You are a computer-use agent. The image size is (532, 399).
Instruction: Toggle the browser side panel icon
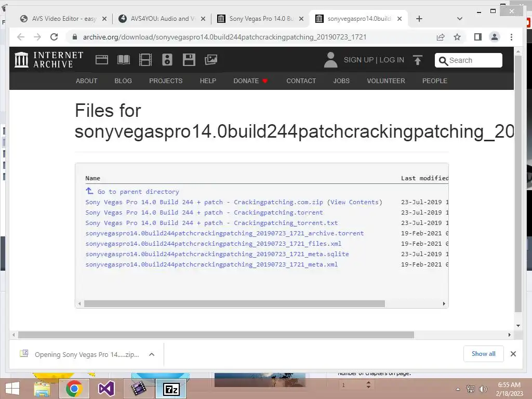pos(478,37)
